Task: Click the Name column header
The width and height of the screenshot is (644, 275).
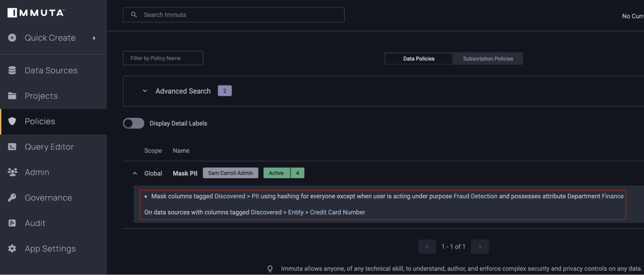Action: pos(181,150)
